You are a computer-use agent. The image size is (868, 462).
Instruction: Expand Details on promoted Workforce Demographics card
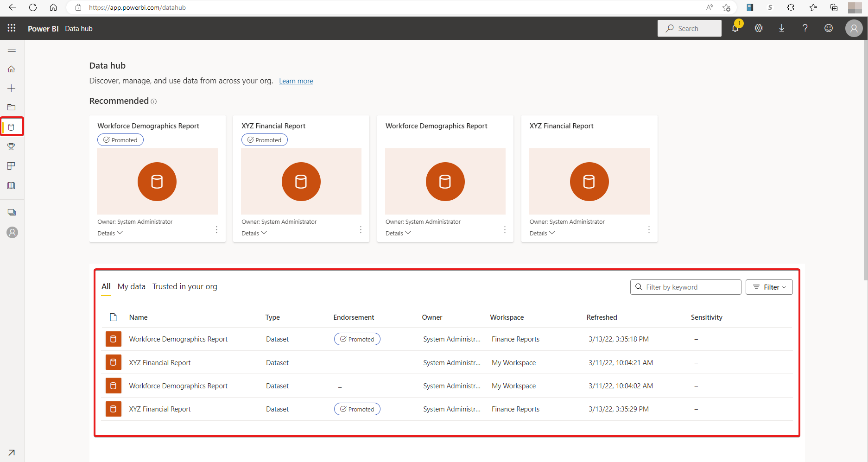(110, 233)
